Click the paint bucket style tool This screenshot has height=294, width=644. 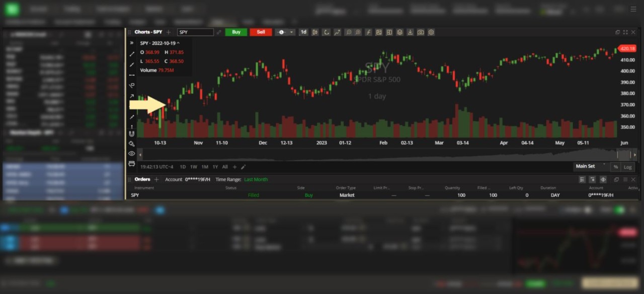132,144
